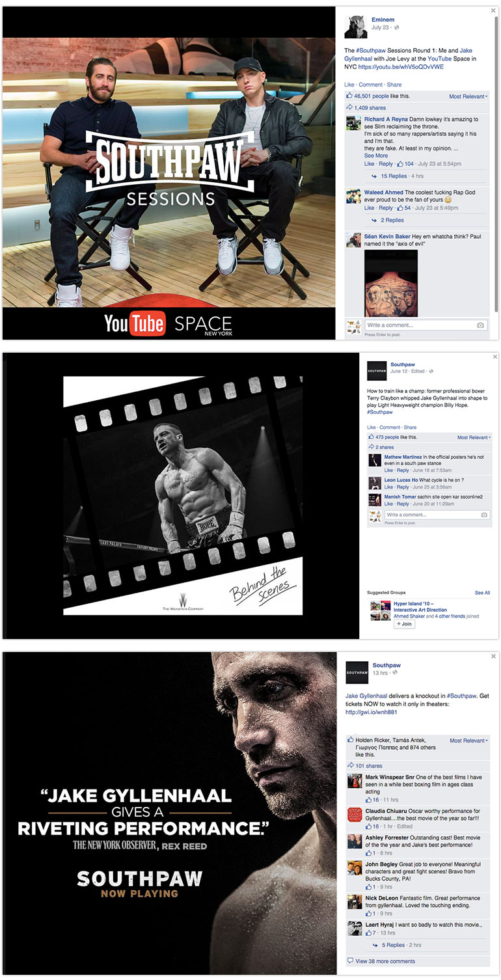The height and width of the screenshot is (980, 501).
Task: Join the Hyper Island '10 group
Action: pyautogui.click(x=404, y=624)
